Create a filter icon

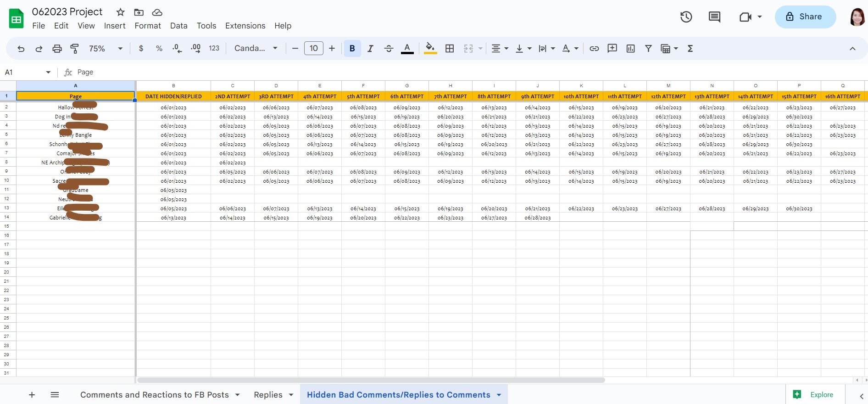pyautogui.click(x=648, y=48)
